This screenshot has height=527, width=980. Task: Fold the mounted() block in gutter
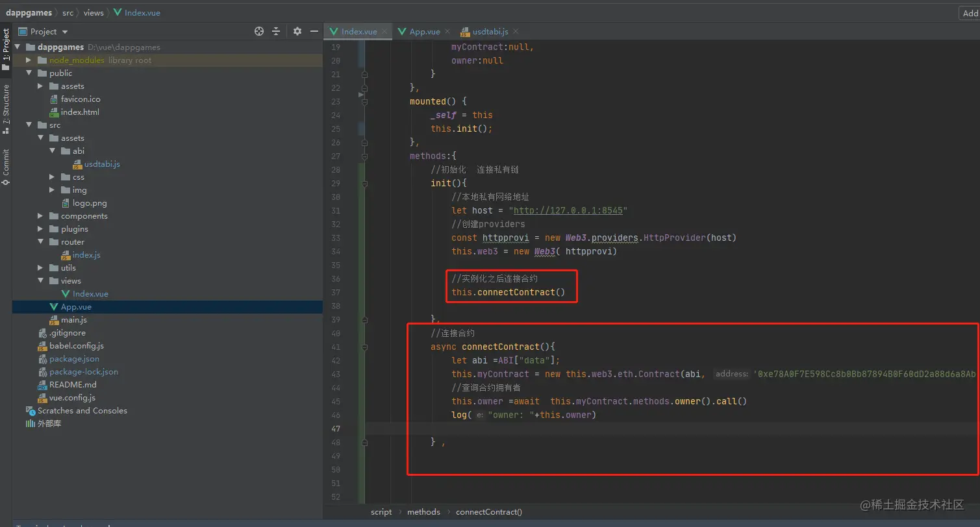pos(364,102)
